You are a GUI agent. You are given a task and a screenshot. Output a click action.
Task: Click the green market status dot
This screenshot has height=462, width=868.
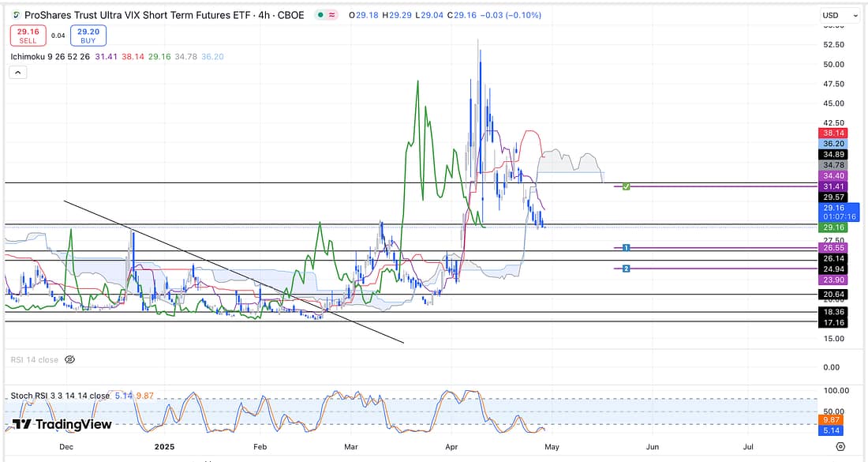[x=320, y=15]
